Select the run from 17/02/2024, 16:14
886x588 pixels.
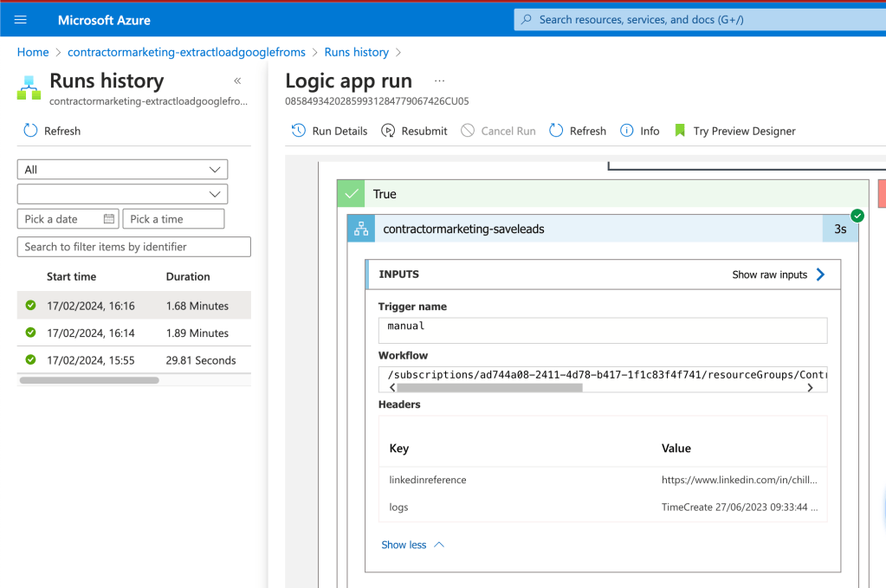tap(134, 333)
